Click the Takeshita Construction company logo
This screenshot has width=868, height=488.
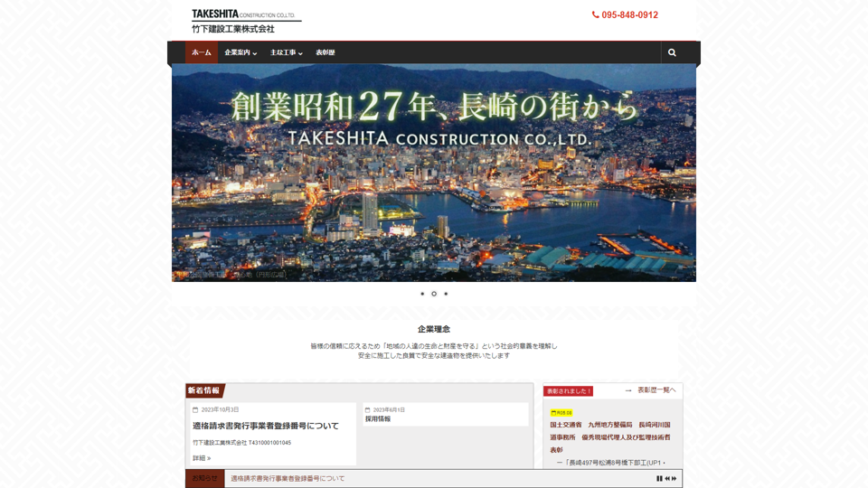coord(245,21)
